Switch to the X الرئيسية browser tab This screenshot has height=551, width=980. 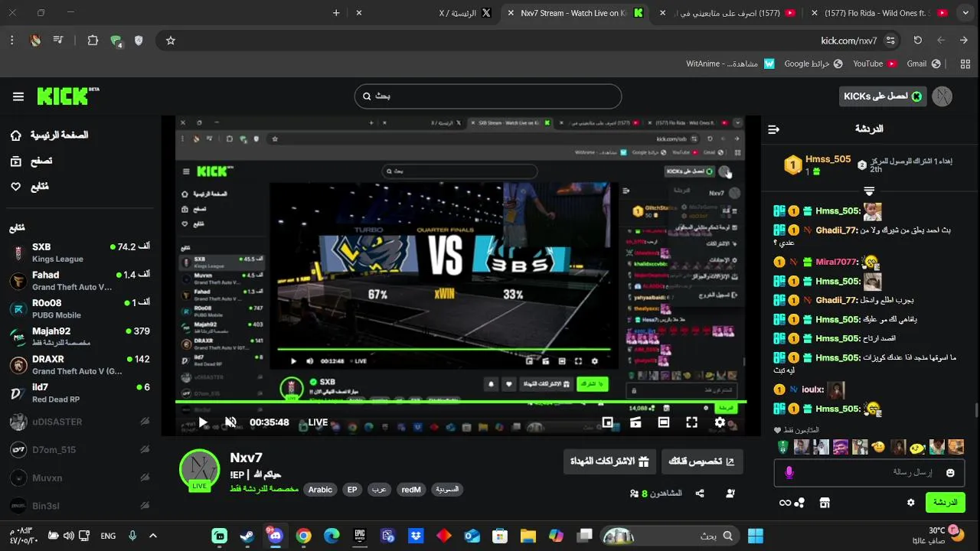pos(465,13)
